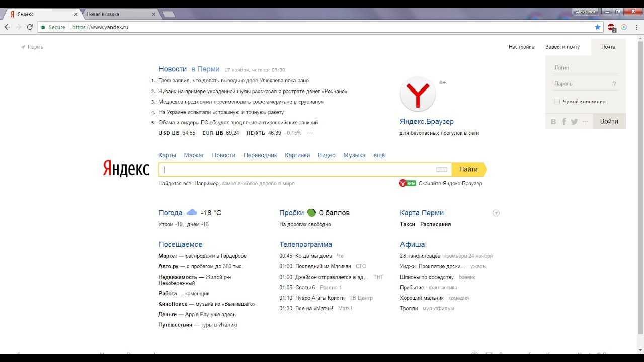Screen dimensions: 644x362
Task: Click the compass icon beside Карта Перми
Action: [x=496, y=213]
